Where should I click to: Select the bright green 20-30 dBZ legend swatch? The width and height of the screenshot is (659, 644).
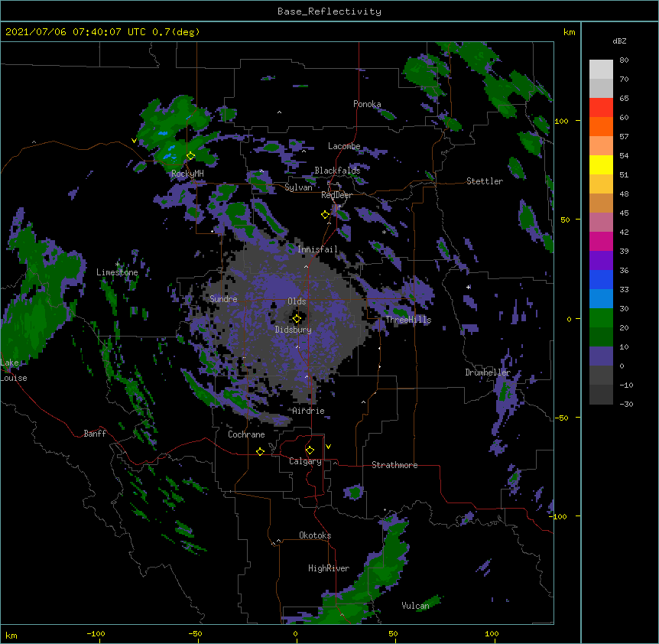601,318
